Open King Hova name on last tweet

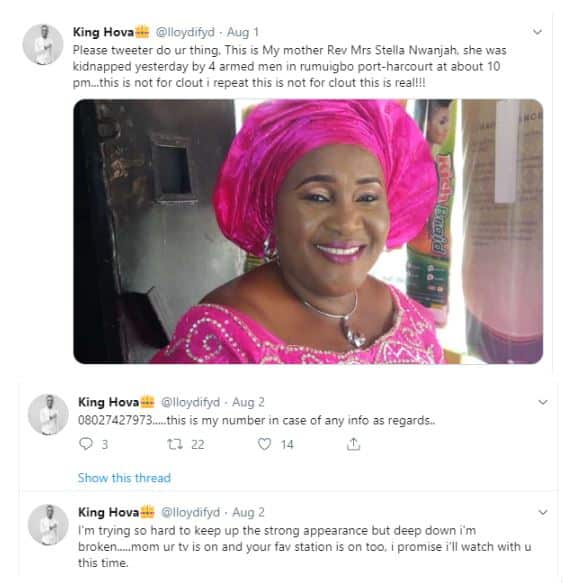pos(108,512)
